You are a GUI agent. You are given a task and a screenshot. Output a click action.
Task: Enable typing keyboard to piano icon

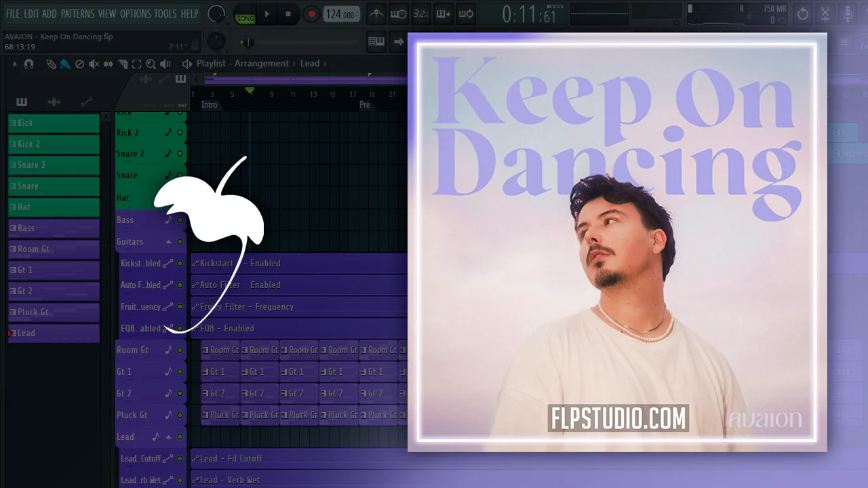coord(376,41)
